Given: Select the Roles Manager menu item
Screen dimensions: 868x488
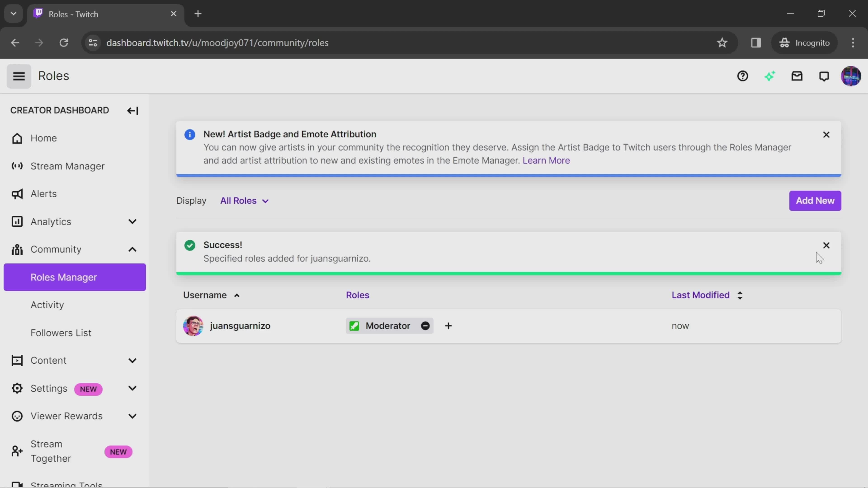Looking at the screenshot, I should (x=64, y=277).
